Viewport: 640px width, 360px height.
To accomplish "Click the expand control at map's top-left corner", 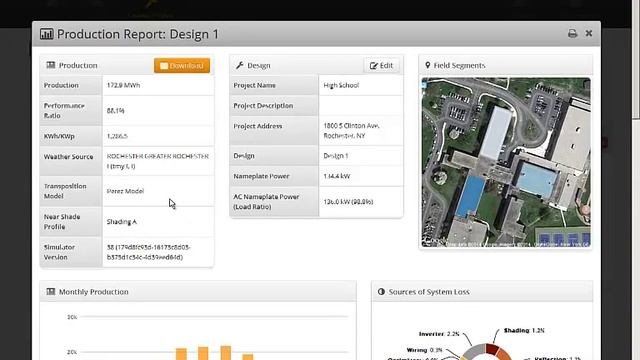I will pos(424,85).
